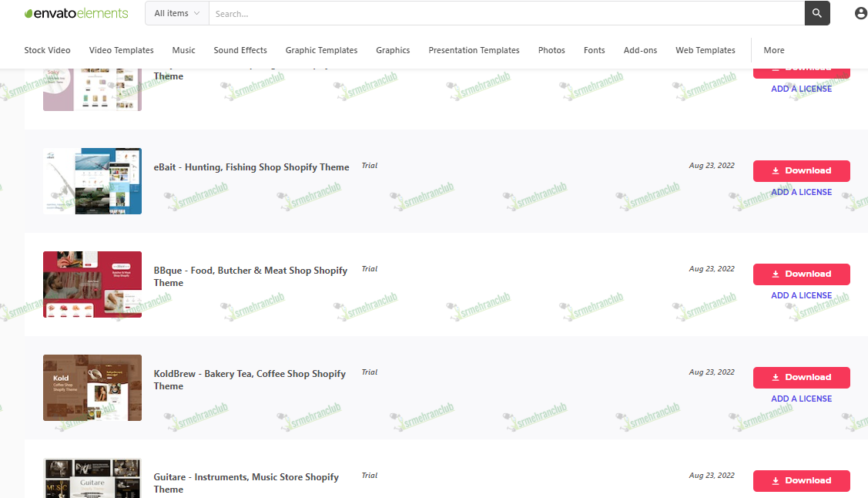Add a license for eBait theme
868x498 pixels.
pyautogui.click(x=802, y=192)
